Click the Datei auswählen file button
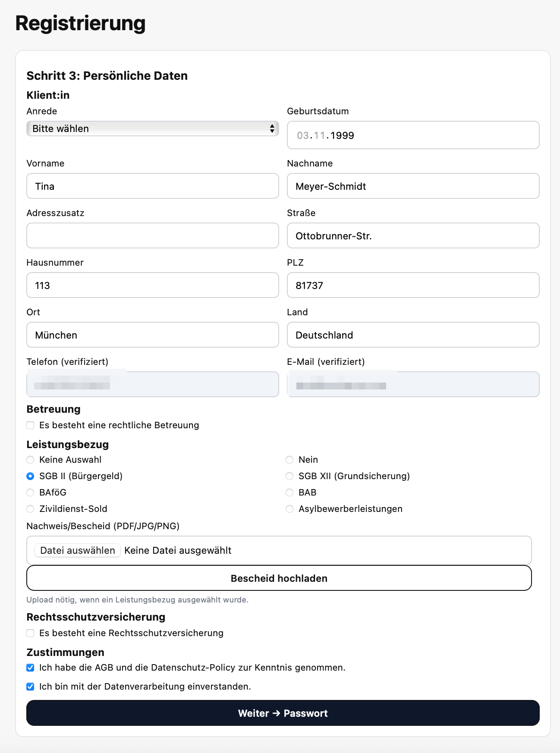Viewport: 560px width, 753px height. 78,550
